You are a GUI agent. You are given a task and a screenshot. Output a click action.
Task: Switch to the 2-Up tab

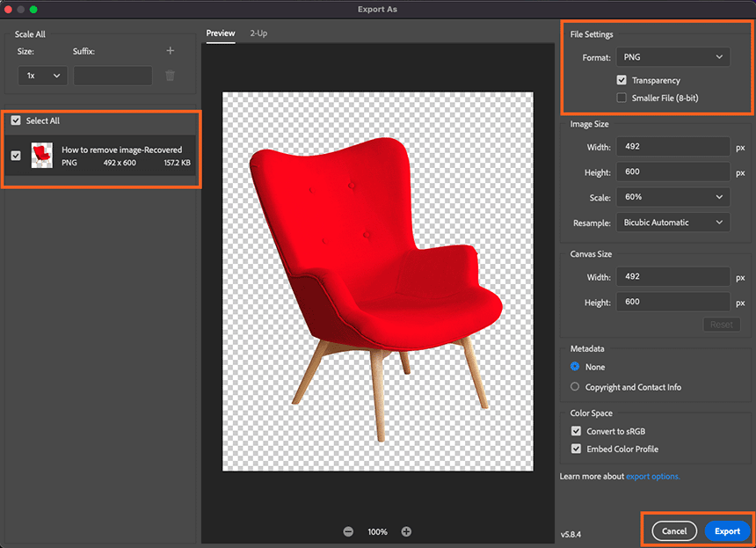point(258,33)
